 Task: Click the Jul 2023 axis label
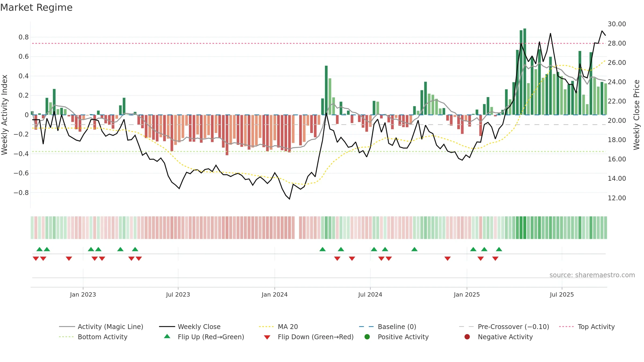coord(178,294)
